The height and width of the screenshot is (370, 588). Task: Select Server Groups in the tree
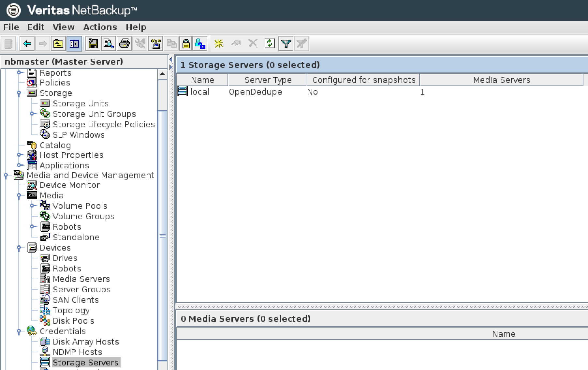(81, 289)
